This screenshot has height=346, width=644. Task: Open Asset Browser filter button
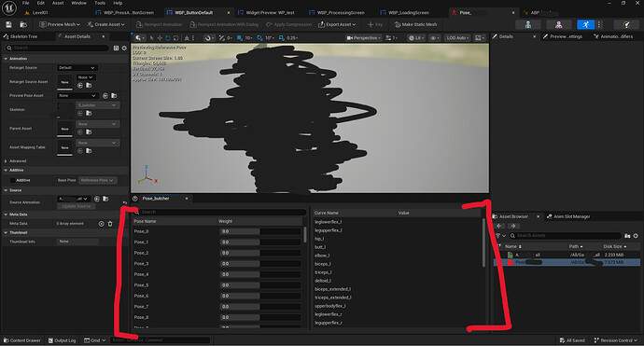tap(500, 236)
